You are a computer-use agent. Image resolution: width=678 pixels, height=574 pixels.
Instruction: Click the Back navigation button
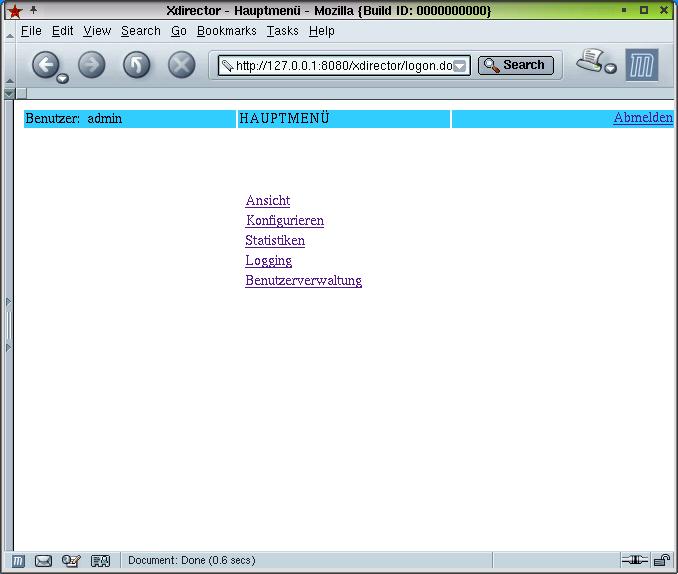[x=45, y=65]
